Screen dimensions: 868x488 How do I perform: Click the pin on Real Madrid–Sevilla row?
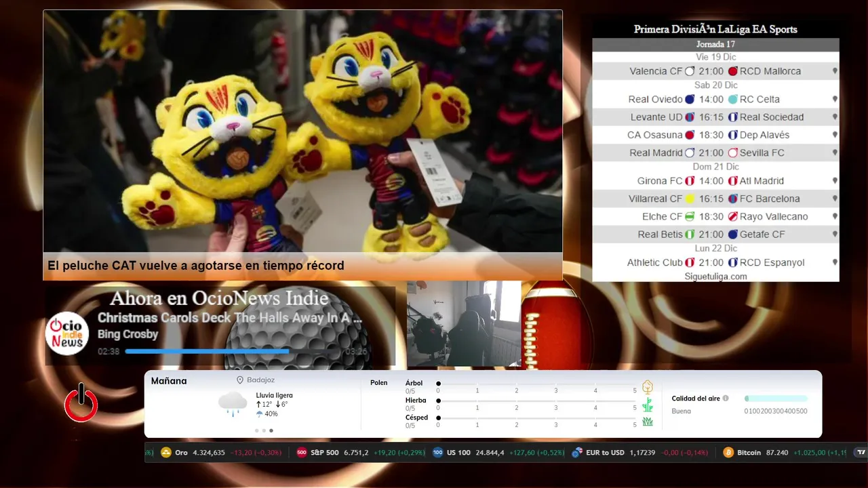[x=835, y=152]
